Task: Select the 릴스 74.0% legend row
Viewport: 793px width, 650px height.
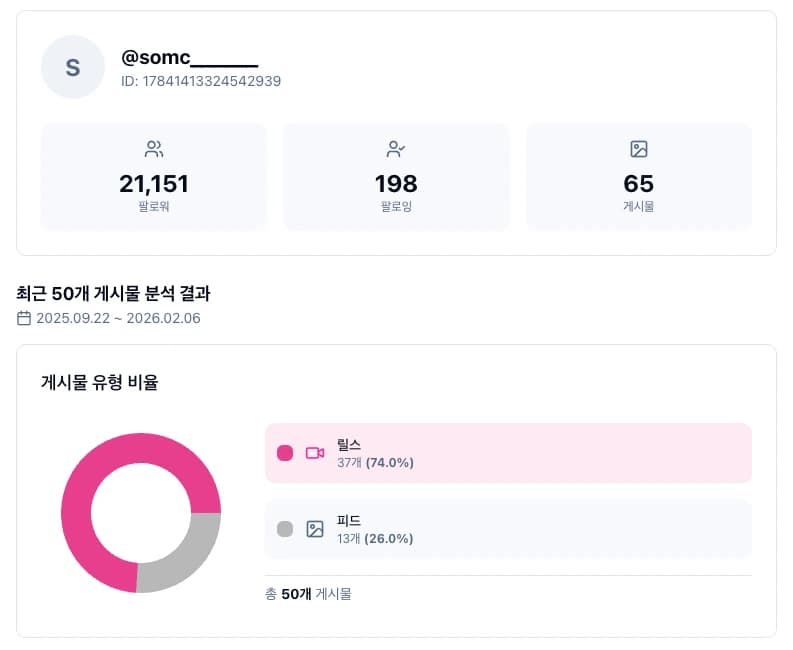Action: pyautogui.click(x=508, y=453)
